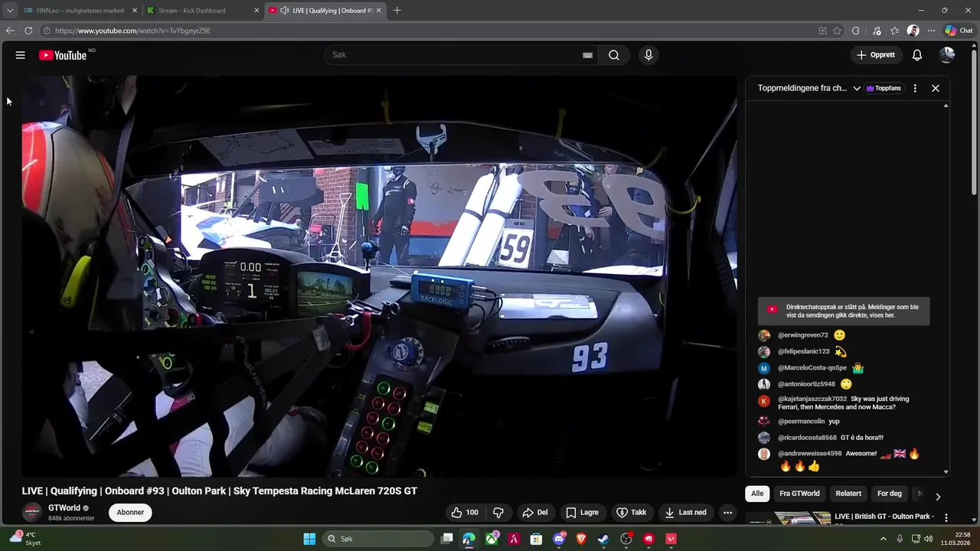Show hidden system tray icons
The height and width of the screenshot is (551, 980).
click(x=883, y=539)
